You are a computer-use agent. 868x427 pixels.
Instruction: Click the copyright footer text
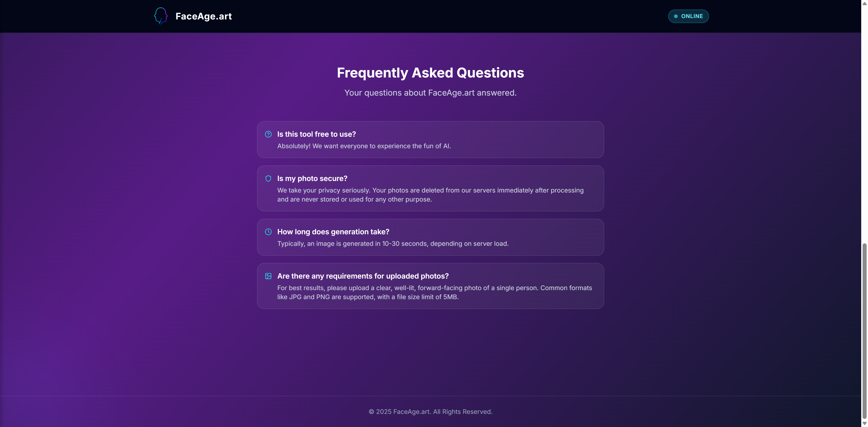click(x=430, y=411)
